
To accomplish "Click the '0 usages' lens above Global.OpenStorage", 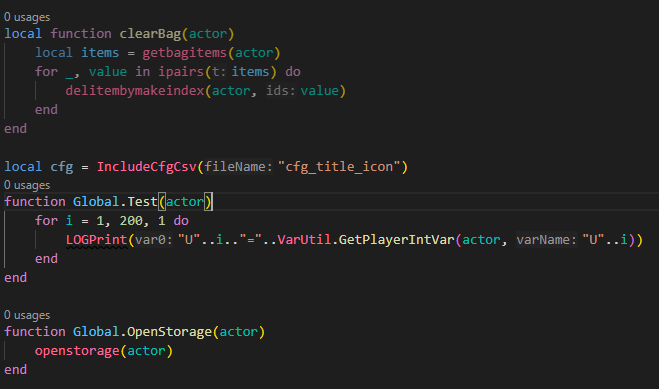I will pos(27,315).
